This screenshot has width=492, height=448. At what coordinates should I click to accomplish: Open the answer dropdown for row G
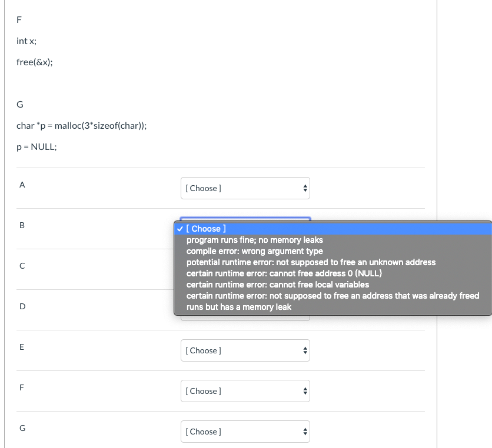click(245, 432)
